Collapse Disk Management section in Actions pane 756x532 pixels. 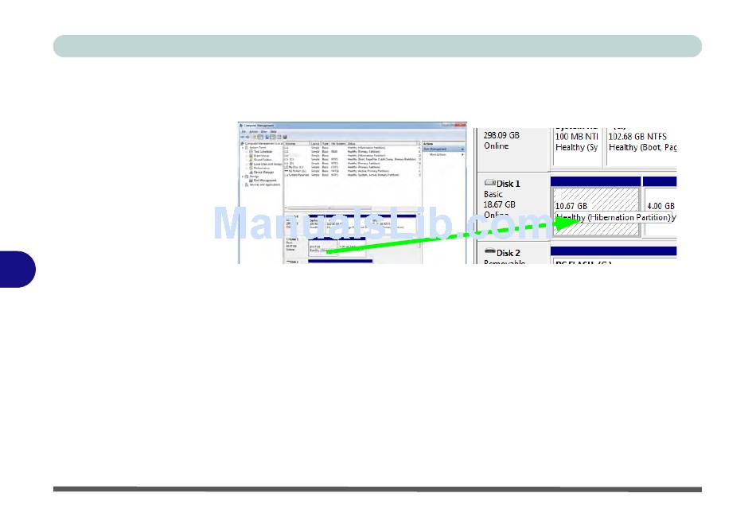coord(462,149)
